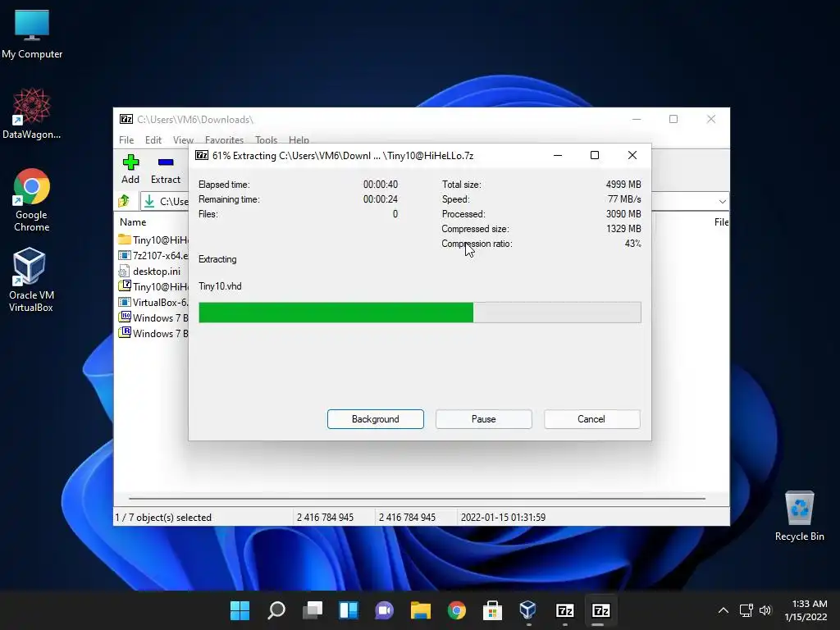Viewport: 840px width, 630px height.
Task: Click the horizontal scrollbar in 7-Zip file manager
Action: (417, 498)
